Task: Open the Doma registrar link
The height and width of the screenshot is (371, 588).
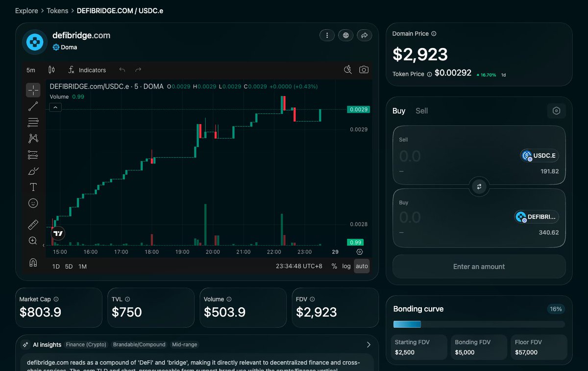Action: click(x=65, y=48)
